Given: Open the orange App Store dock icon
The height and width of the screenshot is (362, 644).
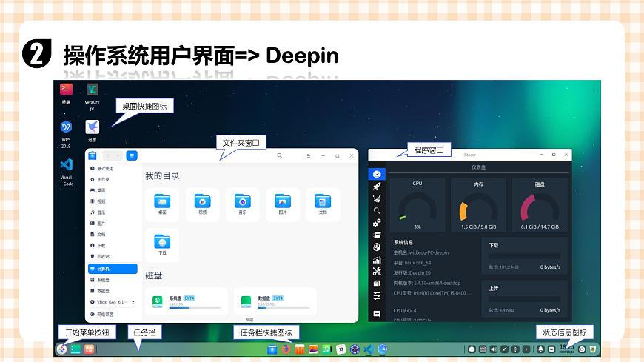Looking at the screenshot, I should coord(299,349).
